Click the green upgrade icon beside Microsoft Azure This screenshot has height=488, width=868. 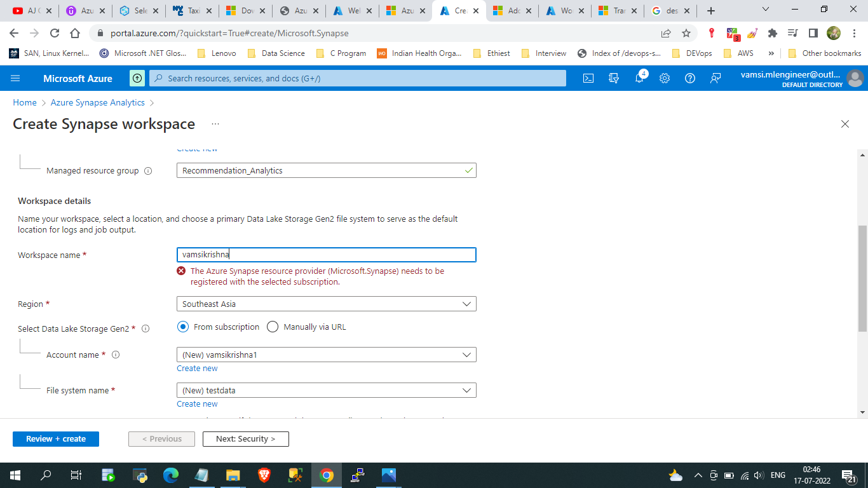coord(137,78)
